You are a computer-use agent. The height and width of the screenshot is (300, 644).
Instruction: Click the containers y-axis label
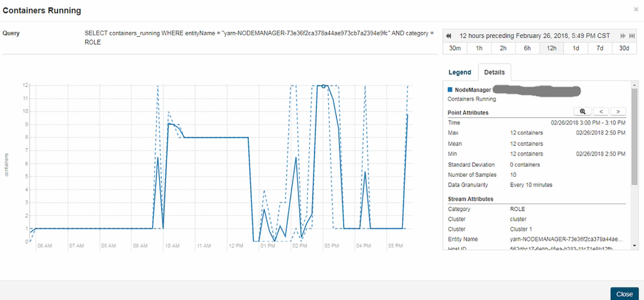6,165
